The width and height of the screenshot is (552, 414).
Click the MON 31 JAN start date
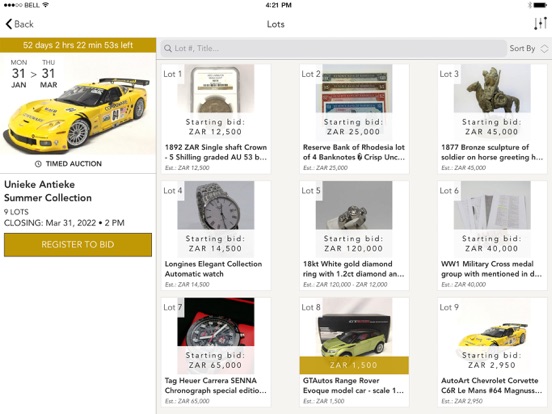point(19,74)
